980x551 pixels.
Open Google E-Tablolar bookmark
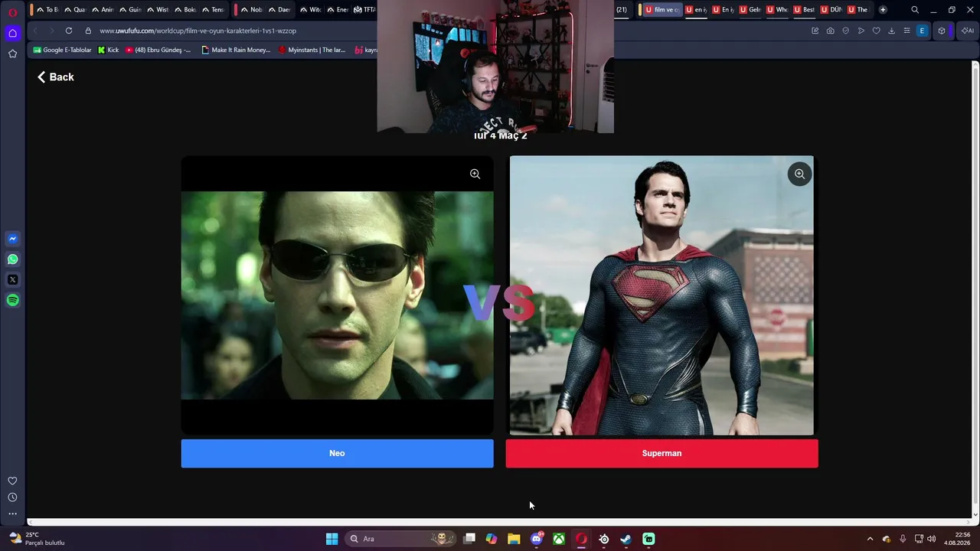pos(63,50)
